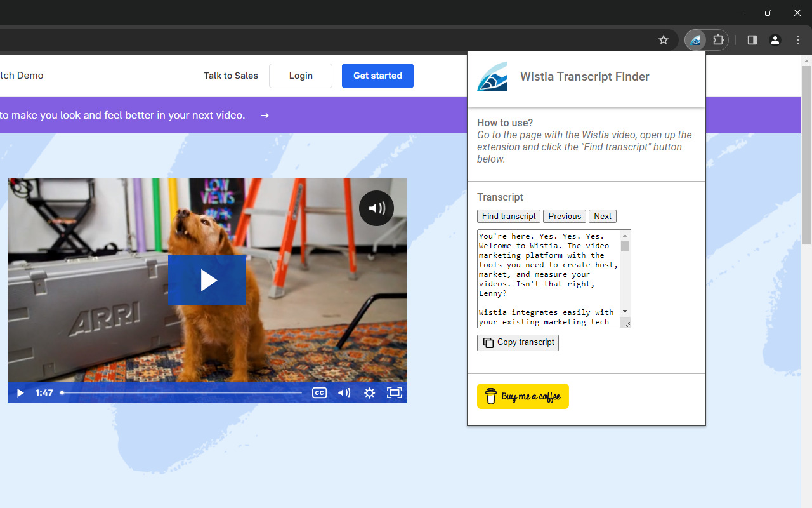Click Next to view next transcript

tap(602, 216)
